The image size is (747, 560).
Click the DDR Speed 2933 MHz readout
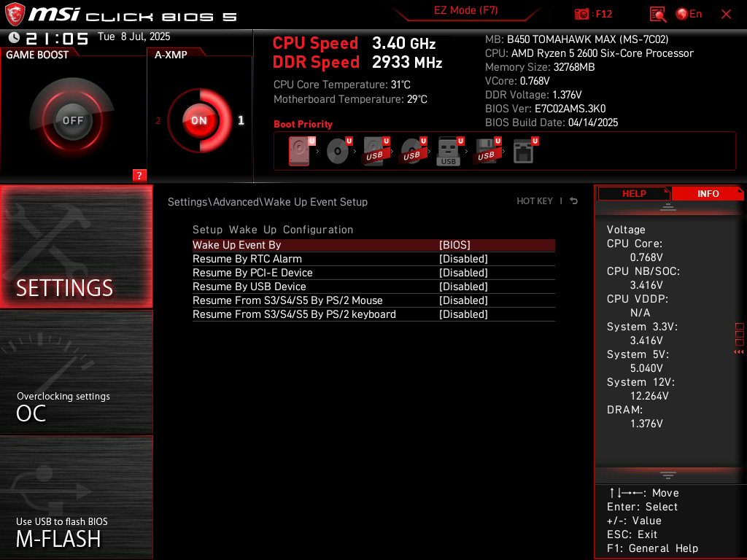point(357,62)
